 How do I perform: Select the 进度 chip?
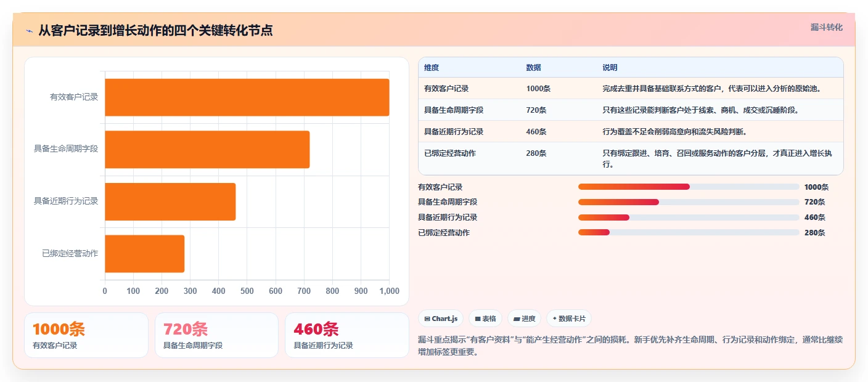click(x=524, y=319)
